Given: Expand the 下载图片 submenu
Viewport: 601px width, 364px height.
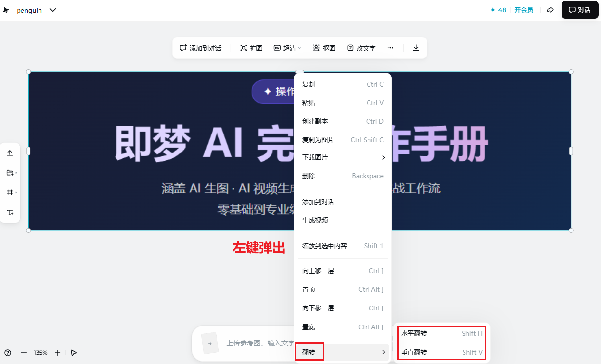Looking at the screenshot, I should pyautogui.click(x=343, y=157).
